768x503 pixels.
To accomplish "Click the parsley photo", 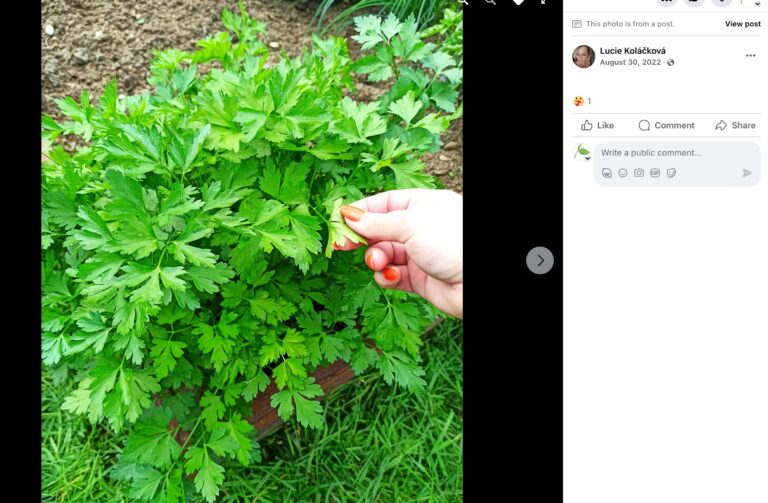I will [252, 251].
